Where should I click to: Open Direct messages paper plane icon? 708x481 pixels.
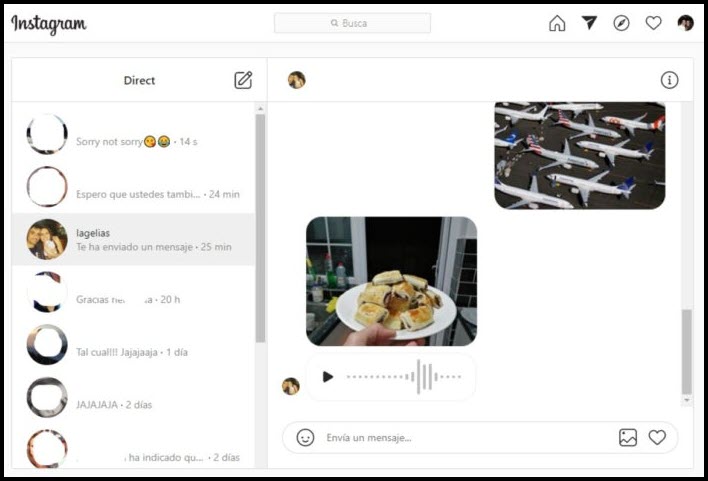(589, 23)
